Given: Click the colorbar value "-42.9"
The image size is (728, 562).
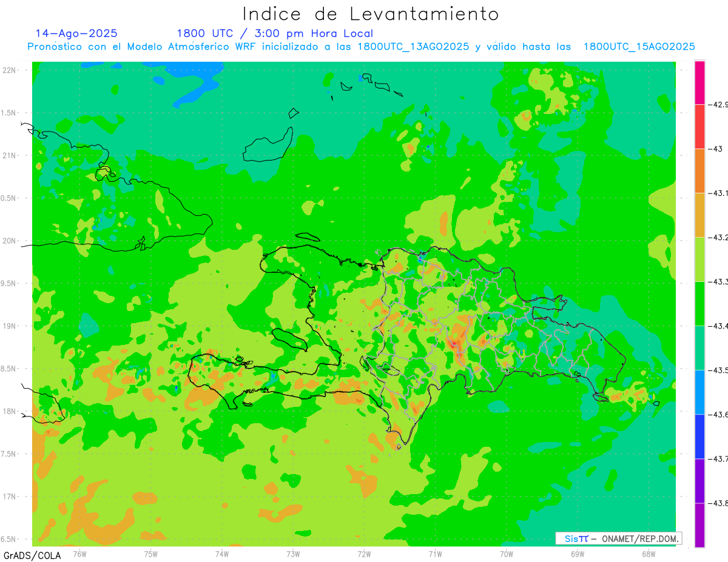Looking at the screenshot, I should pyautogui.click(x=720, y=104).
